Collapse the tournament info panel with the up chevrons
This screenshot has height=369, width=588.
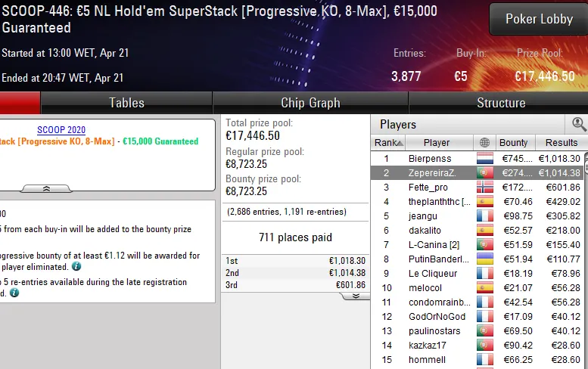46,188
